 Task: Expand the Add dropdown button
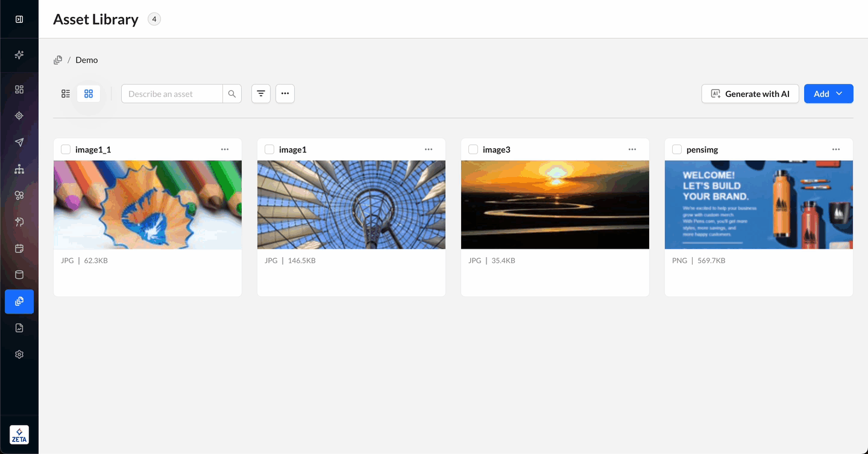coord(828,94)
